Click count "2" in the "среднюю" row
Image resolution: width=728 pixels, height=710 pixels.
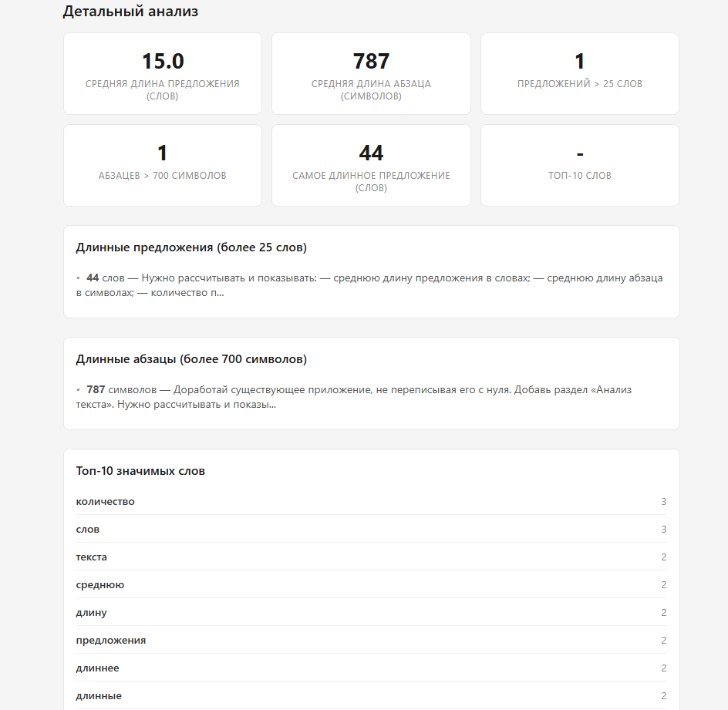pyautogui.click(x=664, y=584)
